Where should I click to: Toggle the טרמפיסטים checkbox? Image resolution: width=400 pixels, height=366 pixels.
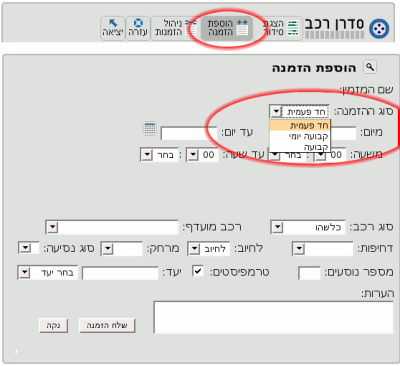coord(198,271)
